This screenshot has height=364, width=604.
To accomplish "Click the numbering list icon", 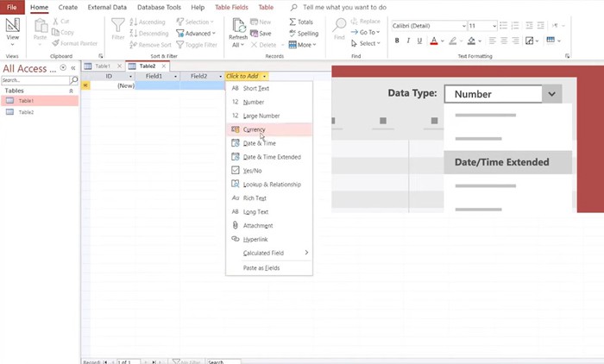I will [x=515, y=25].
